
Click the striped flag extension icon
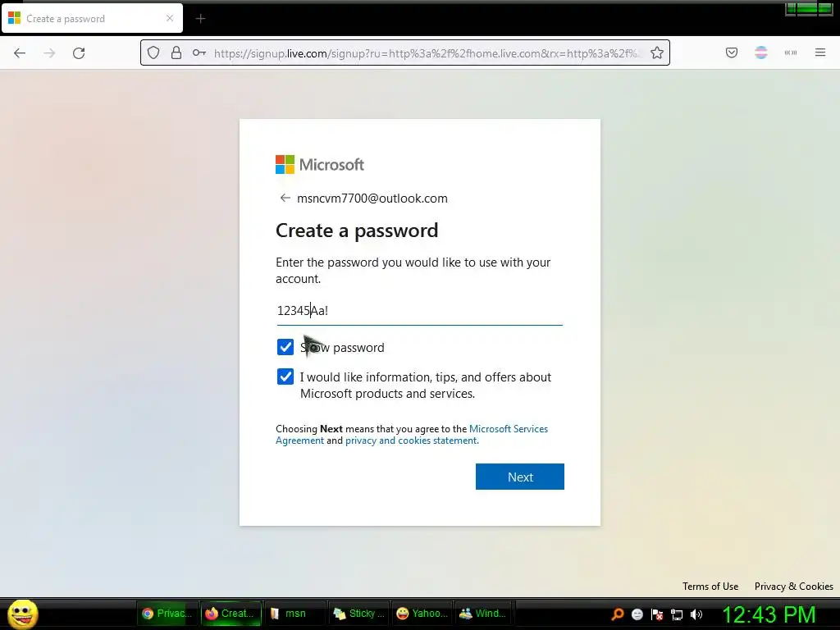tap(760, 52)
